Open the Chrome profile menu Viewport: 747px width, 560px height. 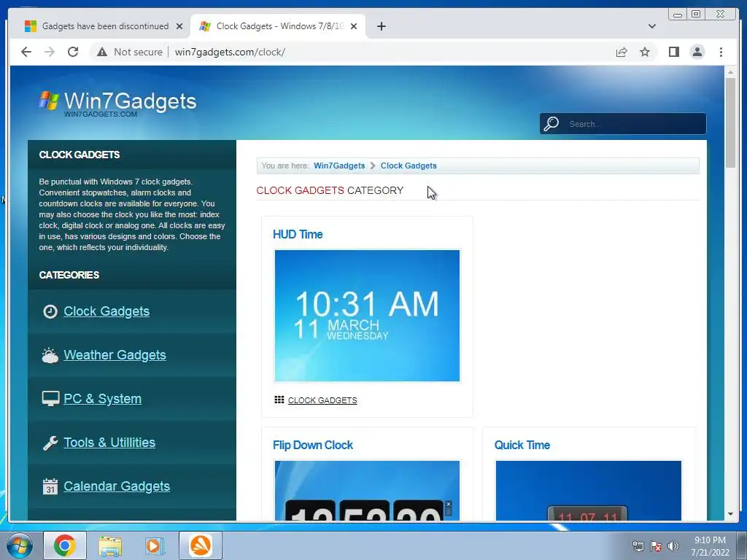pyautogui.click(x=697, y=52)
